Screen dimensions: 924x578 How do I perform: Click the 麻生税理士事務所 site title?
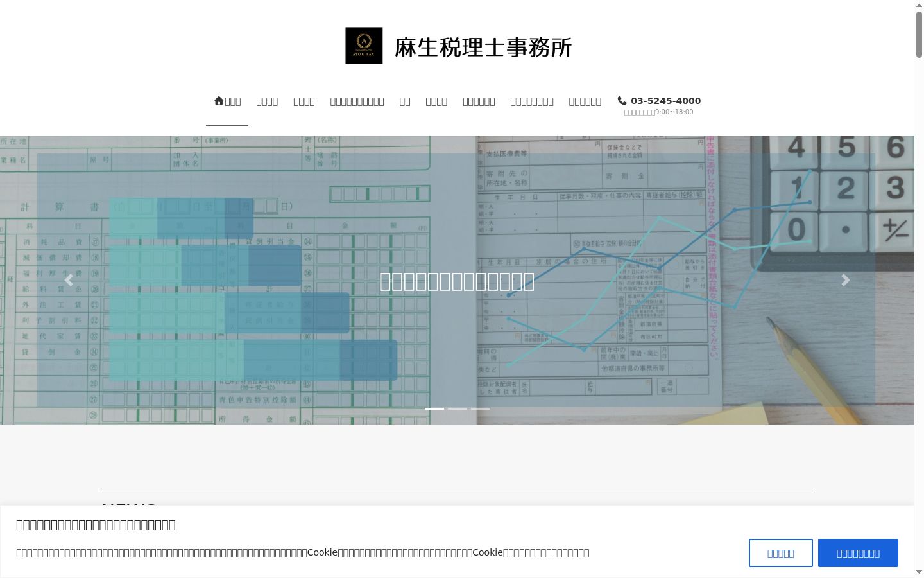pos(483,47)
